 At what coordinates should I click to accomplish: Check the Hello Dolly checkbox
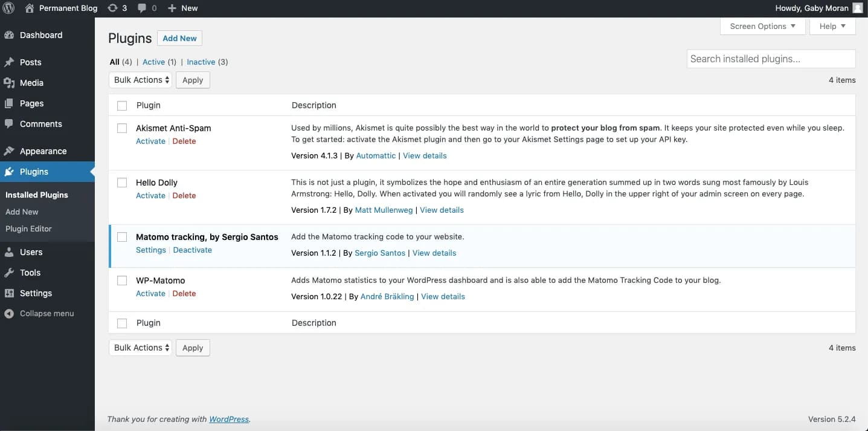click(x=122, y=183)
